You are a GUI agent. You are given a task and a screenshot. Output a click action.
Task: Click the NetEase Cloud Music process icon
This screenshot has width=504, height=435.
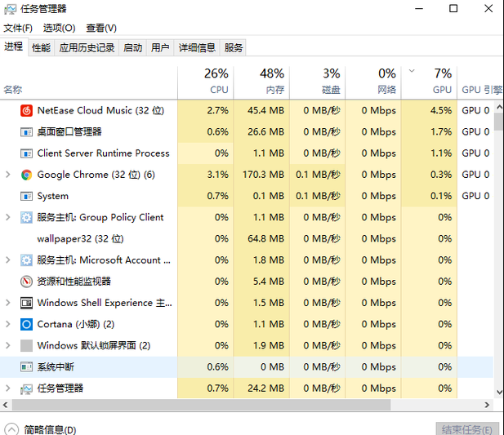[26, 110]
